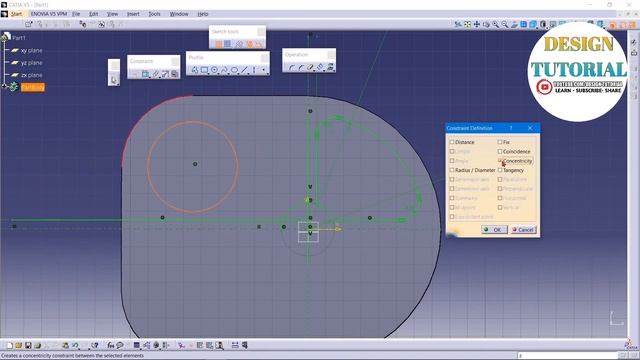
Task: Select the Profile polyline tool
Action: [195, 70]
